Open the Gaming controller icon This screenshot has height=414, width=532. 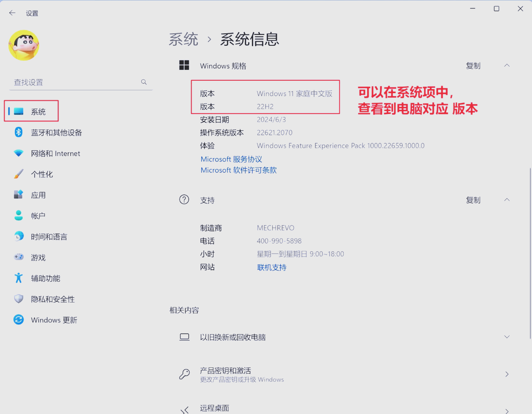[x=19, y=257]
